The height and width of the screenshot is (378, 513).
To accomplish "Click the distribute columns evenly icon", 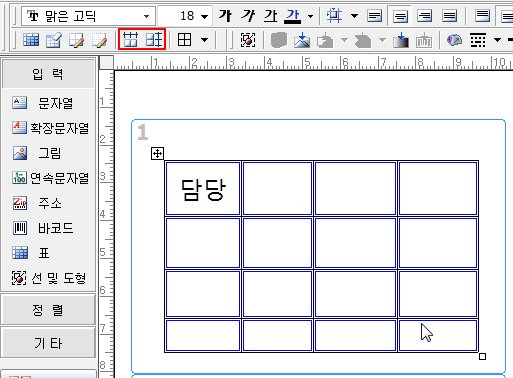I will coord(130,40).
